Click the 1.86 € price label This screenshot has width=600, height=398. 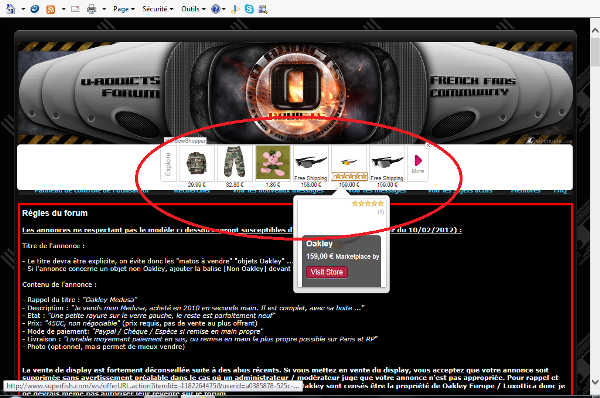click(x=273, y=185)
